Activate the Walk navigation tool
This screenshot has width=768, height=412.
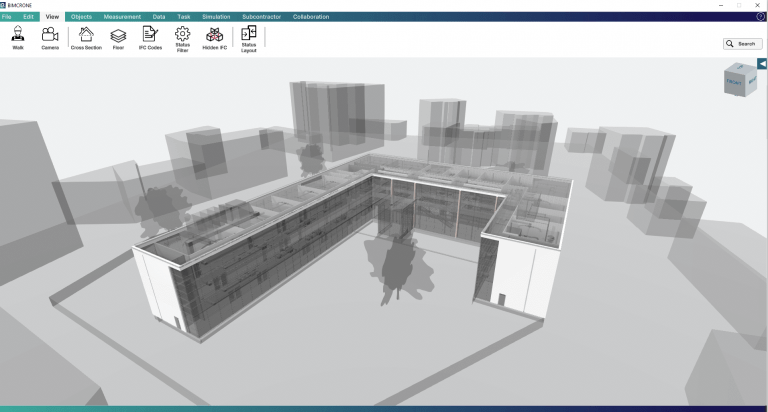tap(18, 38)
